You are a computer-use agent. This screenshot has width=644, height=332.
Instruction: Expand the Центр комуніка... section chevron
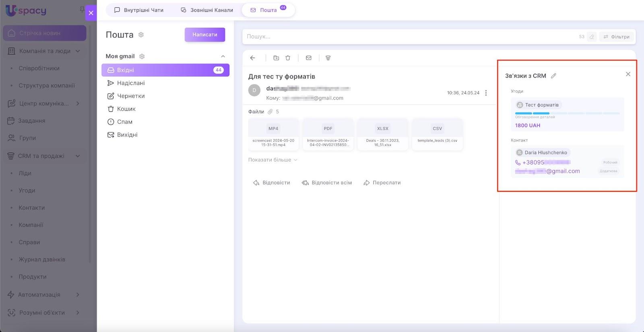click(78, 103)
